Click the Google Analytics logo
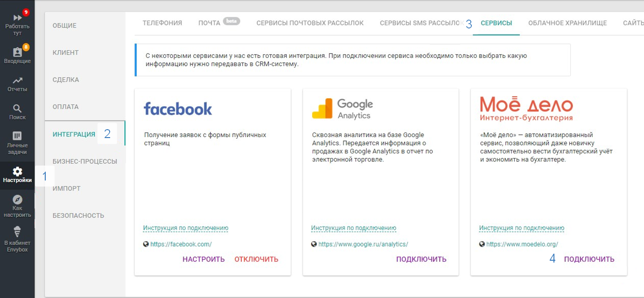Image resolution: width=644 pixels, height=298 pixels. (x=343, y=109)
